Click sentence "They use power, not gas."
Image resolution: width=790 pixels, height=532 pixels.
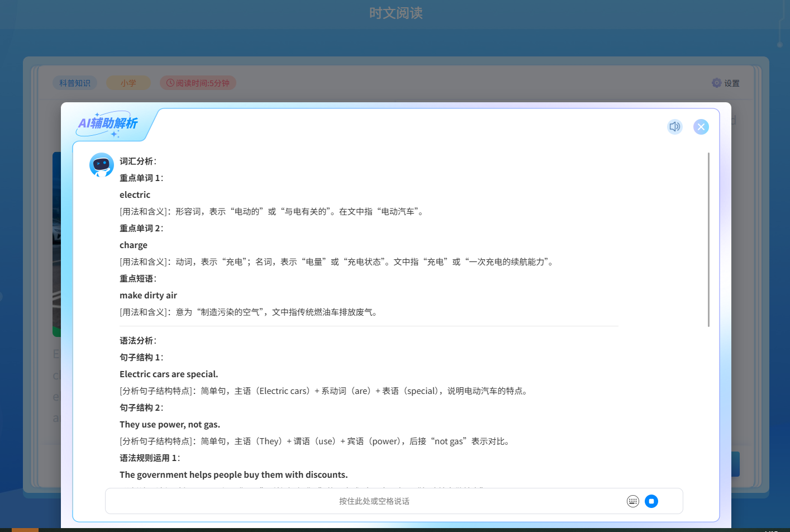click(170, 424)
